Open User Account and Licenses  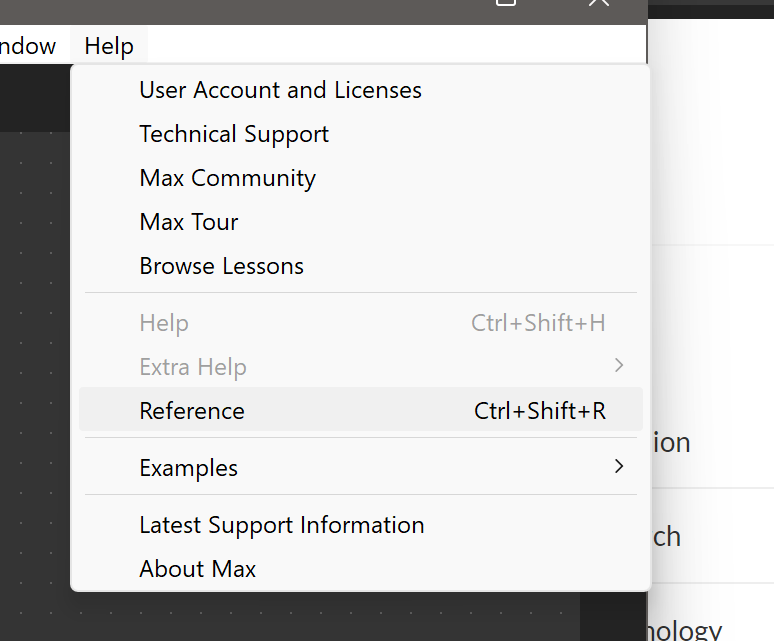point(280,90)
